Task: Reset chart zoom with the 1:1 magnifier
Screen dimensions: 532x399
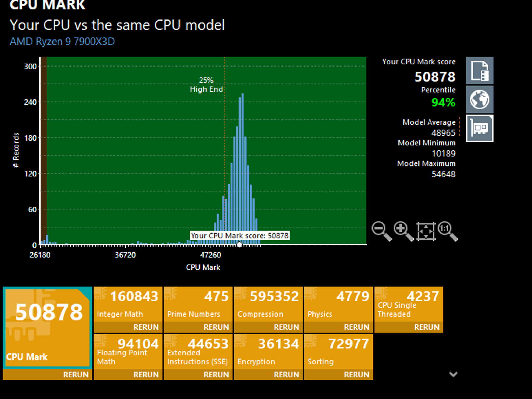Action: (448, 231)
